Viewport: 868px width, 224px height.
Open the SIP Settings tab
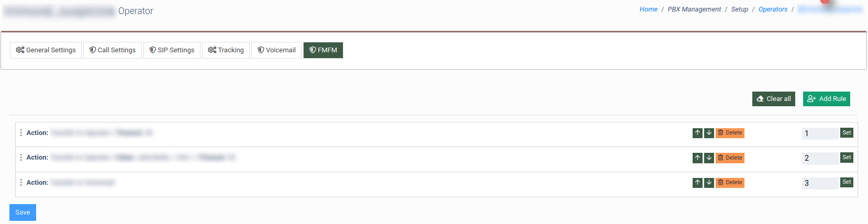coord(172,50)
